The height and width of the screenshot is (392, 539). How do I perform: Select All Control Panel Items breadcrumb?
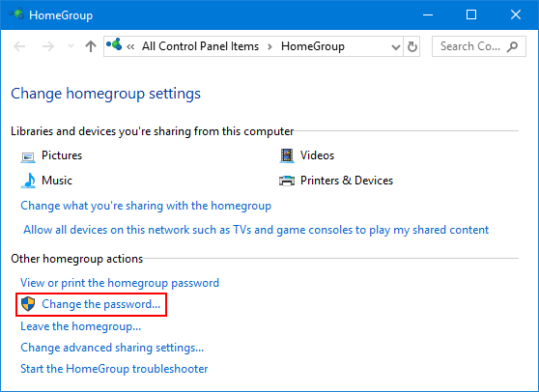pyautogui.click(x=200, y=46)
